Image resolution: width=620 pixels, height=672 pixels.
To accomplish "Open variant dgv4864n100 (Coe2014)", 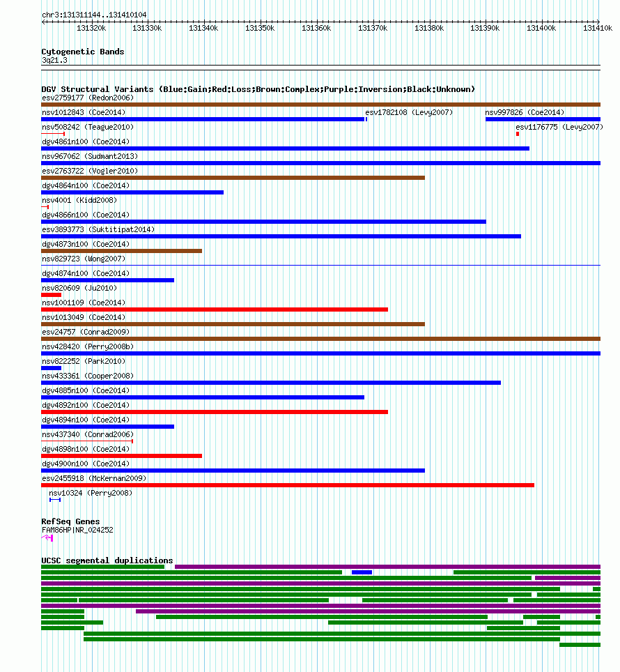I will 86,185.
